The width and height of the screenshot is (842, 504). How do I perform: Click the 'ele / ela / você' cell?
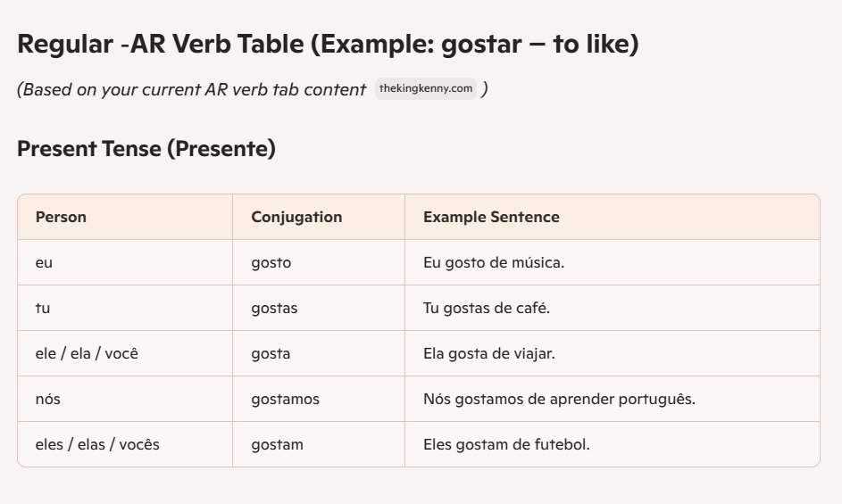(x=87, y=353)
